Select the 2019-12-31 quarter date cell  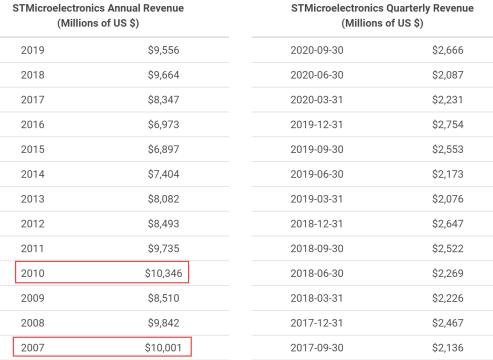coord(317,124)
